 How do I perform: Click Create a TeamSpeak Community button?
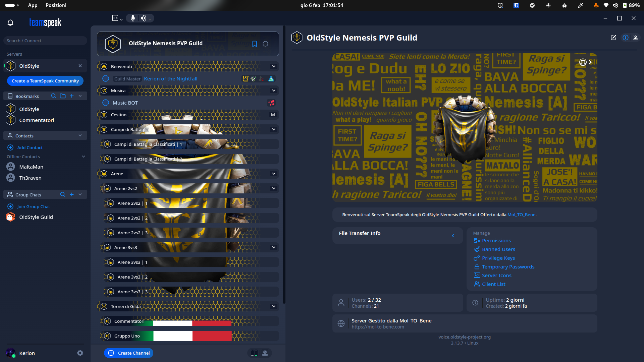point(45,81)
